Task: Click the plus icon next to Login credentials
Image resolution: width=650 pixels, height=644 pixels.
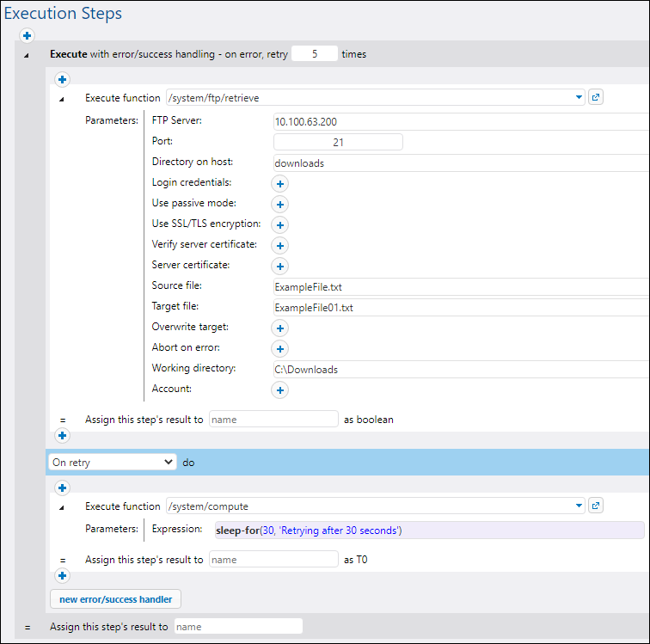Action: click(x=280, y=183)
